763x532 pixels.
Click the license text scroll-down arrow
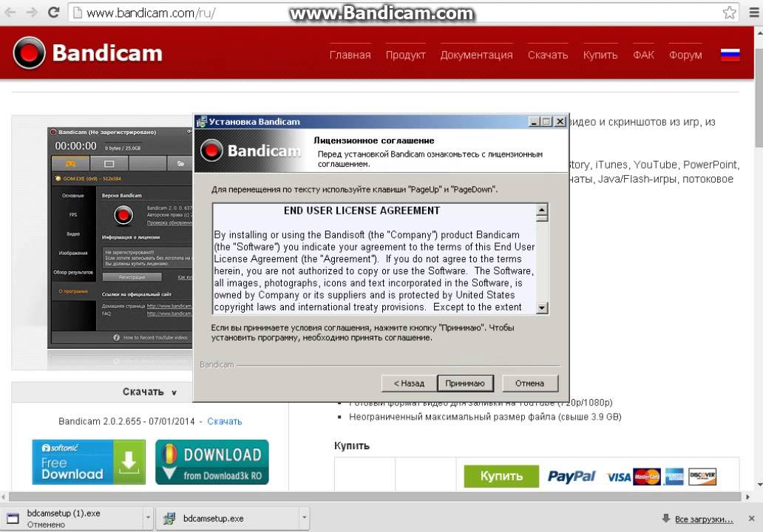click(542, 307)
